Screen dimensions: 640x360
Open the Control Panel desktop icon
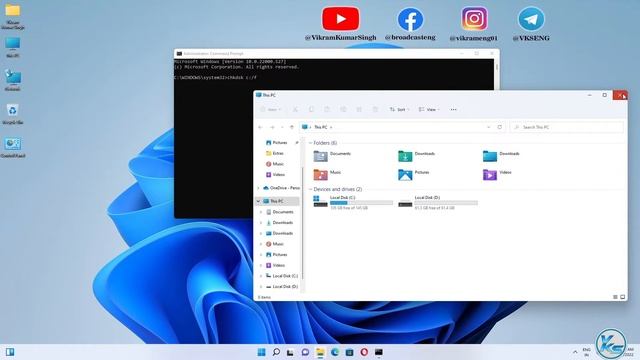pos(13,147)
